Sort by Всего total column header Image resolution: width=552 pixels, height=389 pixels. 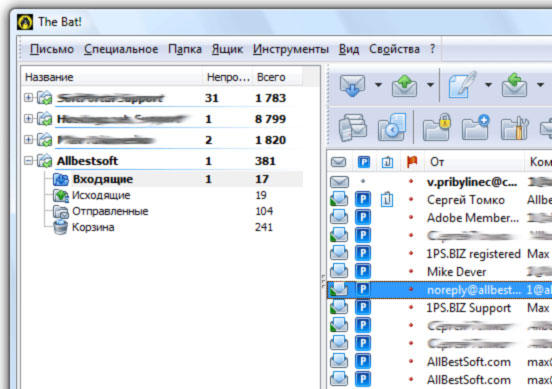point(277,77)
